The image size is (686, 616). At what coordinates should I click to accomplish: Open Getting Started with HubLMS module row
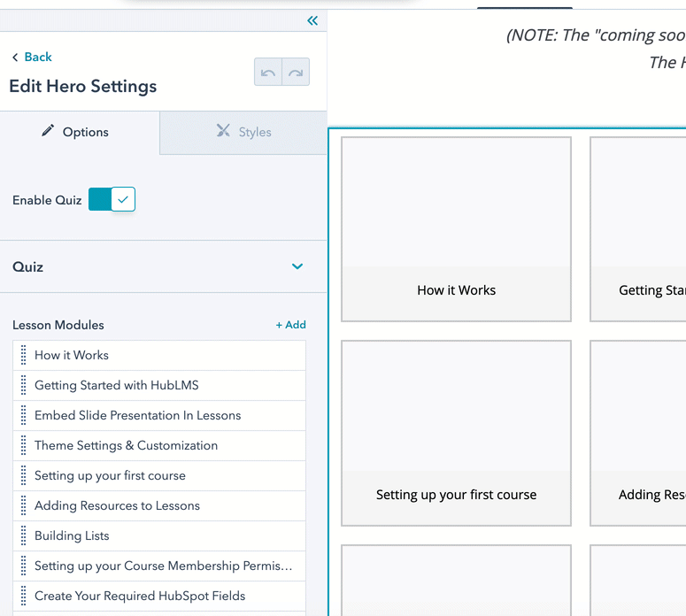tap(159, 385)
